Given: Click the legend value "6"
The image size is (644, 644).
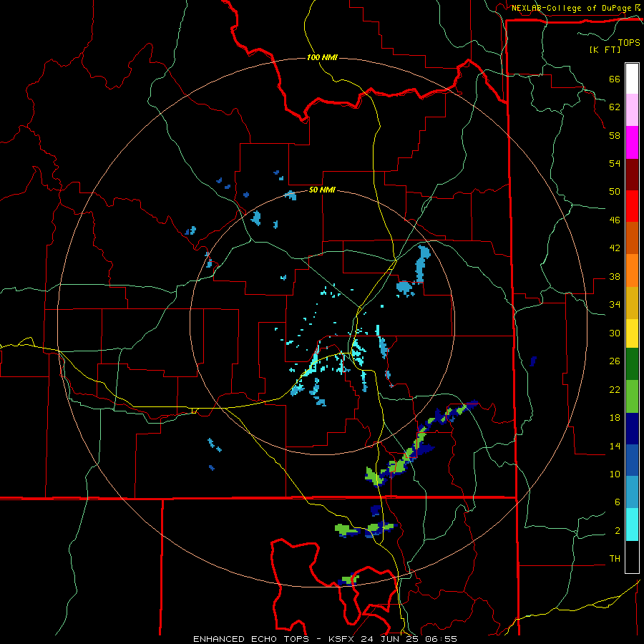Looking at the screenshot, I should tap(618, 502).
